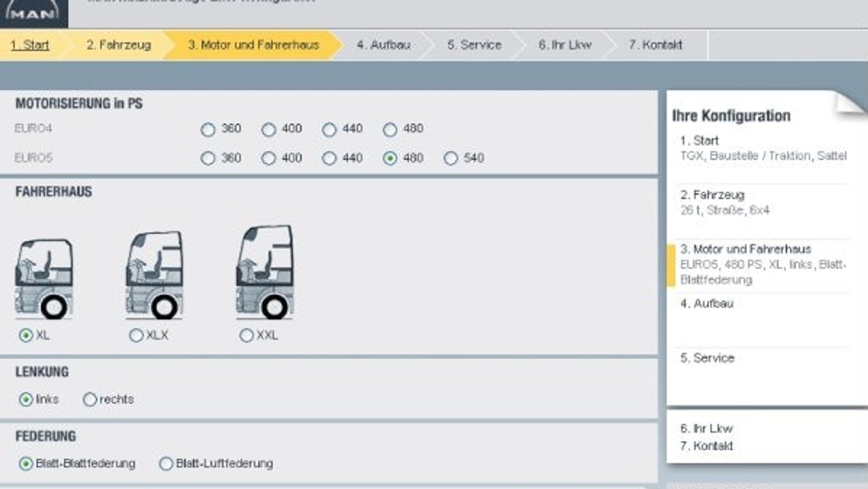Open 7. Kontakt in the step bar

655,45
